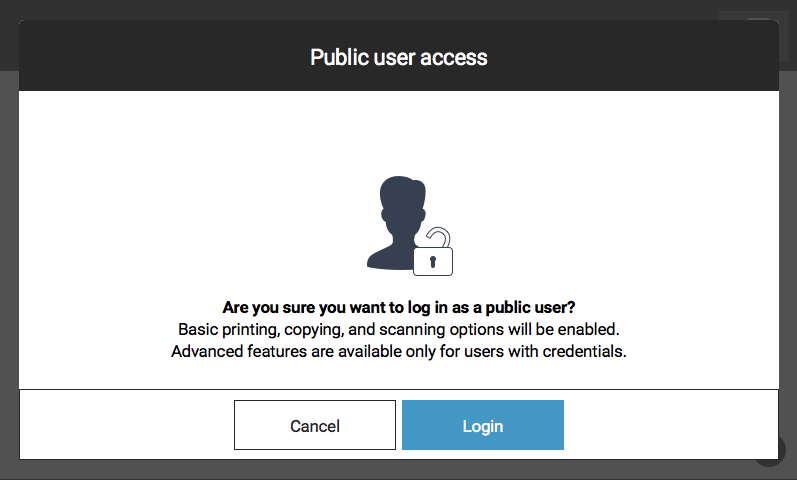Click the white footer area right of Login
The image size is (797, 480).
[671, 425]
